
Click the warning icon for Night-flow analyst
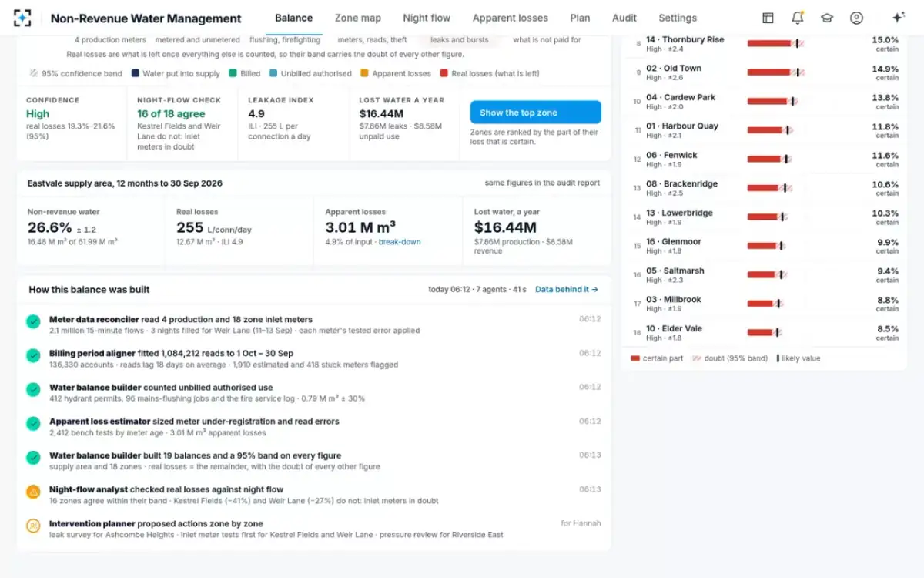(33, 491)
